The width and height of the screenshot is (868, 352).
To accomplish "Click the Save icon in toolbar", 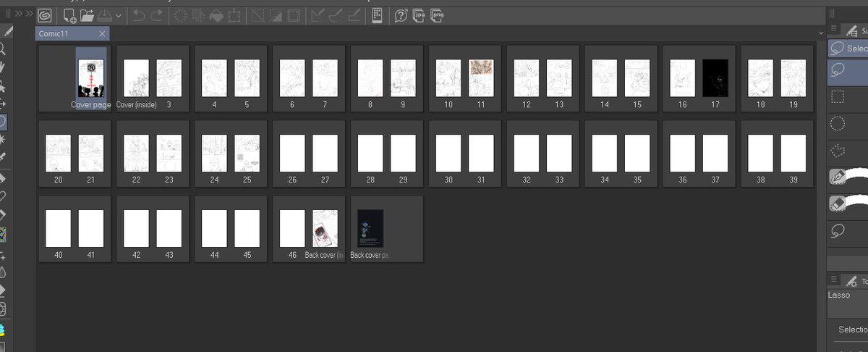I will coord(105,15).
